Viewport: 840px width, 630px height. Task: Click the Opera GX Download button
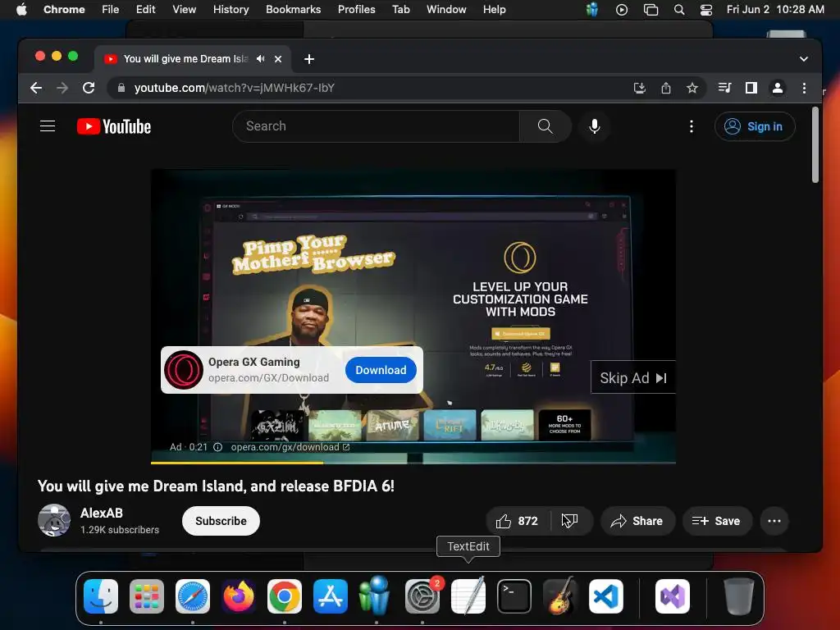pyautogui.click(x=381, y=370)
